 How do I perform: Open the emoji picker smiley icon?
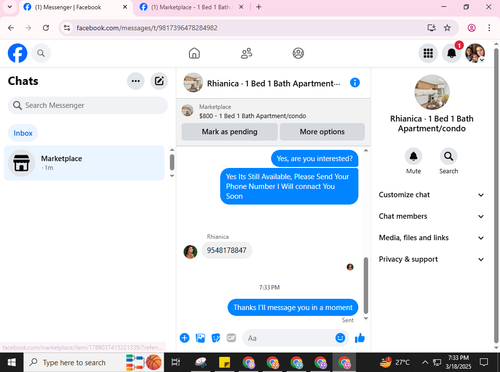tap(340, 338)
